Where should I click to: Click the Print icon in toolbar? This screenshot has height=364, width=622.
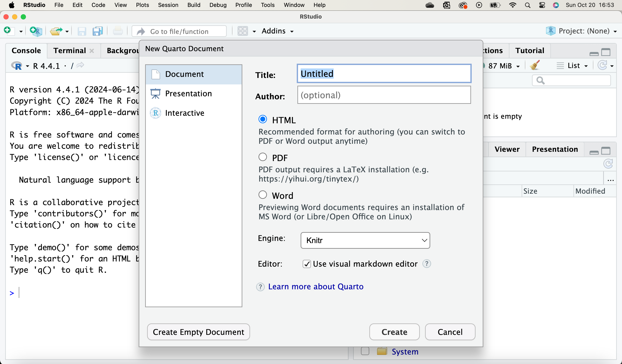pos(118,31)
